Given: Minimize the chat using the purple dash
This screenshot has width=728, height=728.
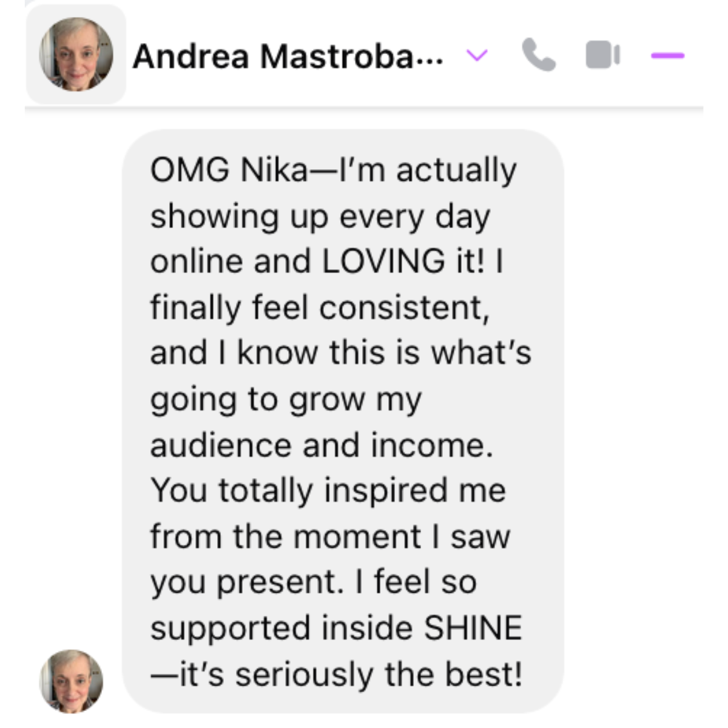Looking at the screenshot, I should coord(668,55).
